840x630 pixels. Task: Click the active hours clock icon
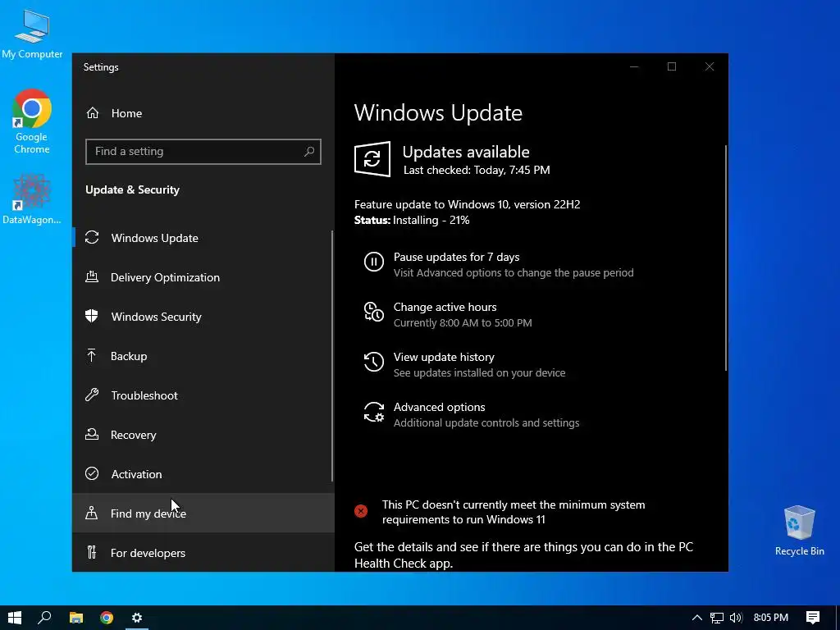(374, 312)
